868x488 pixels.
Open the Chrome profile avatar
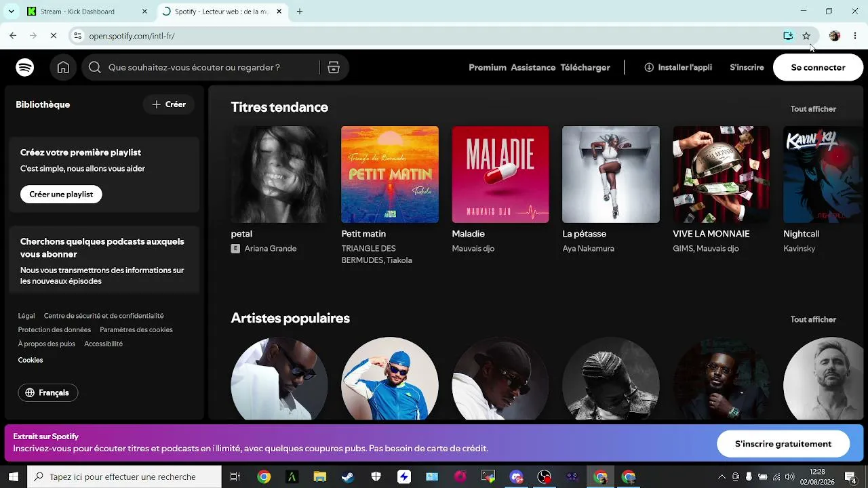pos(835,36)
